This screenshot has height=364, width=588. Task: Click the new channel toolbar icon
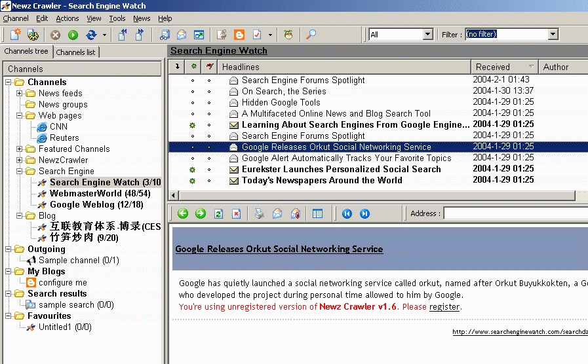click(x=15, y=35)
